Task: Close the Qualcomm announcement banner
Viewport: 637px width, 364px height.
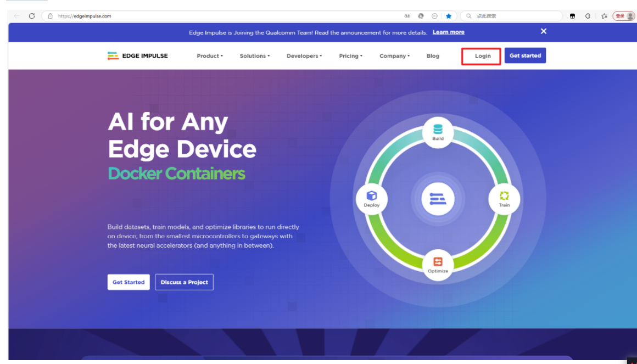Action: tap(544, 31)
